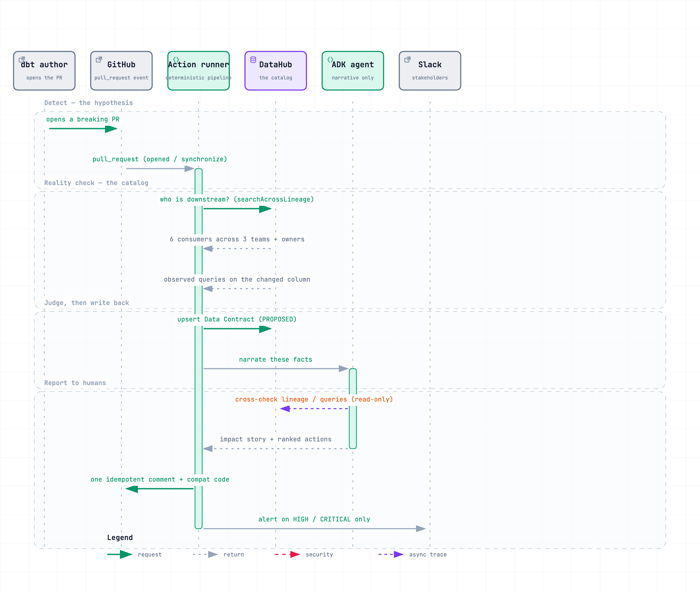Click the Action runner activation bar
This screenshot has width=700, height=593.
(199, 349)
